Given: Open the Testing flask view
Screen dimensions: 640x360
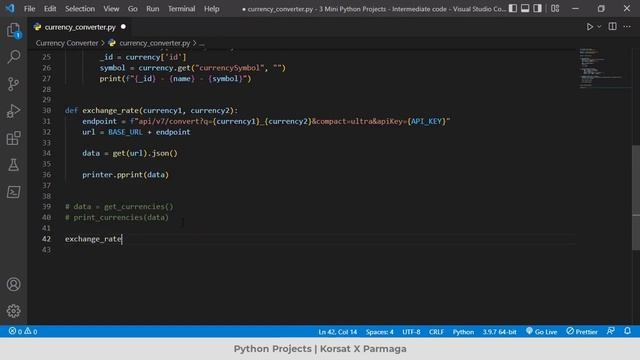Looking at the screenshot, I should click(13, 165).
